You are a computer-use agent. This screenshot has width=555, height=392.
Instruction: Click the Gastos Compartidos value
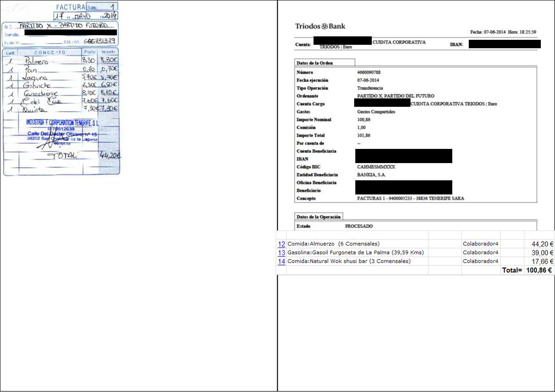pos(376,112)
